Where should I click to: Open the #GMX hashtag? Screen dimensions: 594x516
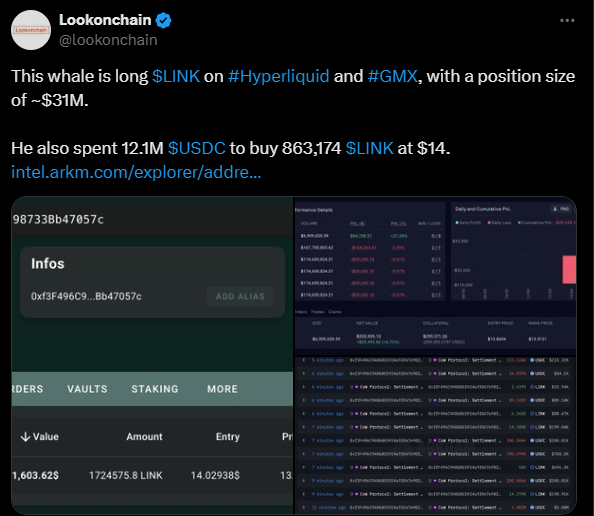pos(392,76)
